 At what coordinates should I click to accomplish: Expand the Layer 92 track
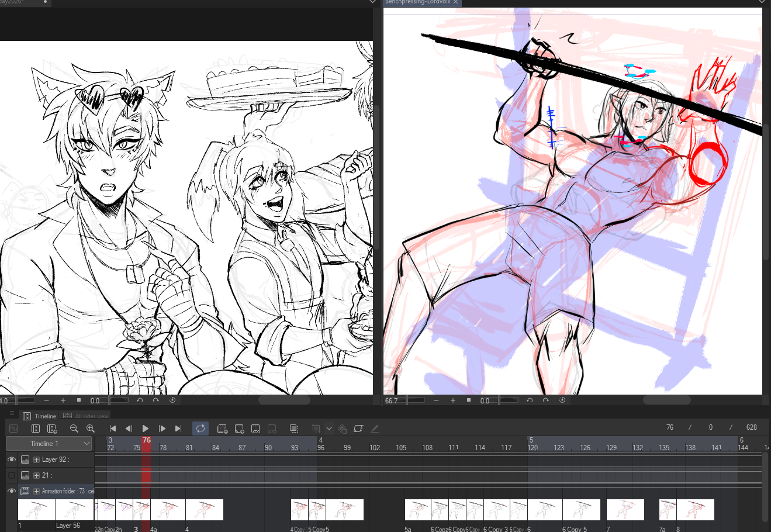[36, 460]
